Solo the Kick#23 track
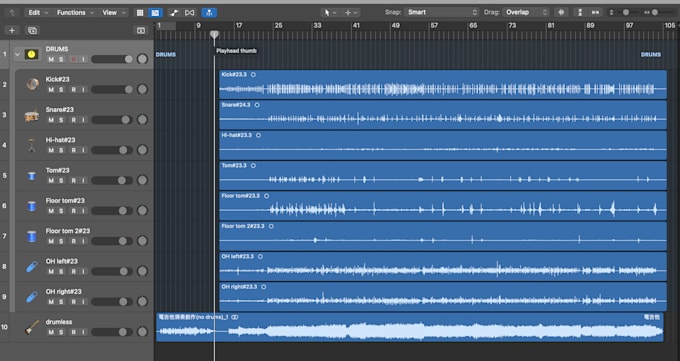Screen dimensions: 680x361 click(x=61, y=89)
